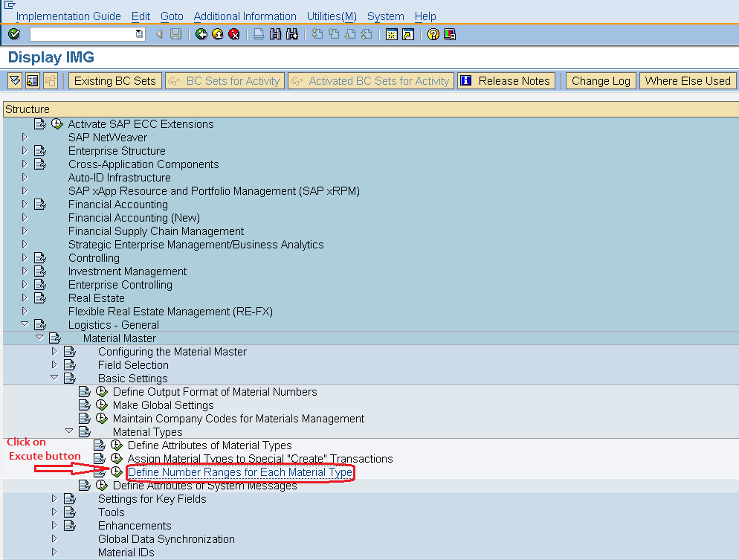Screen dimensions: 739x560
Task: Click the Existing BC Sets button
Action: point(114,80)
